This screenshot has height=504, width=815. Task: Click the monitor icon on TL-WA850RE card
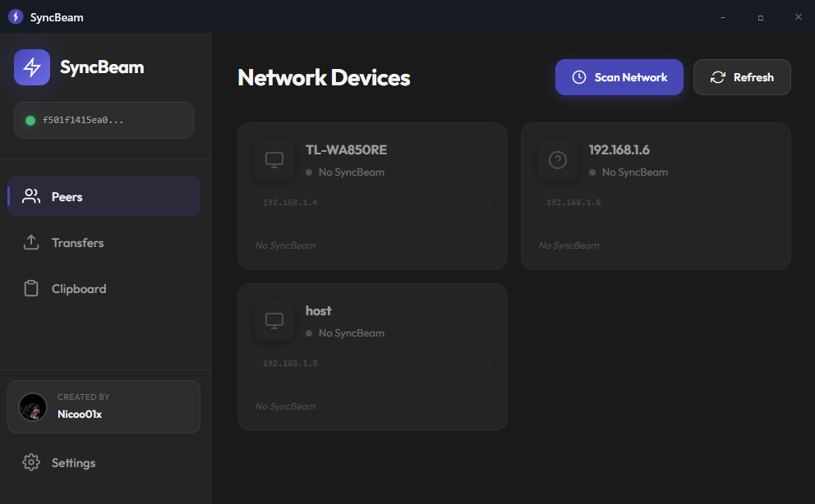click(x=274, y=159)
